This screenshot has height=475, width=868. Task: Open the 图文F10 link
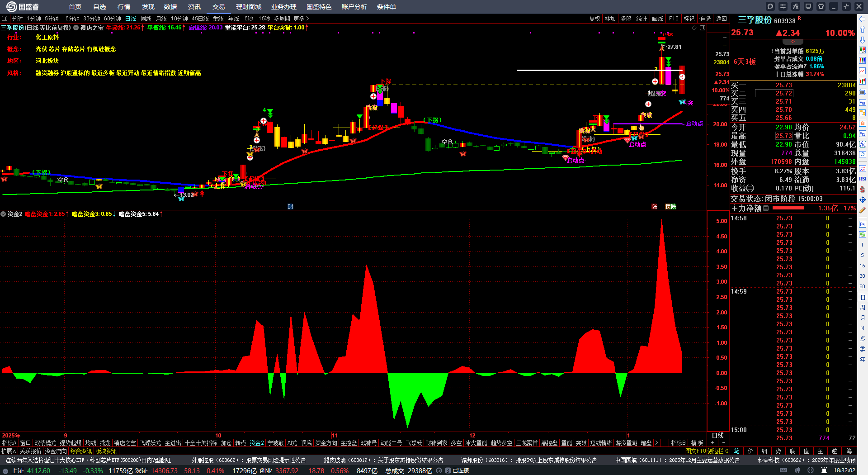(x=695, y=451)
